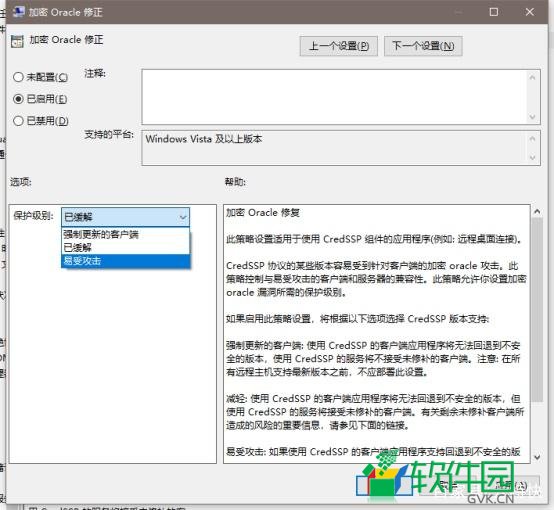
Task: Go to 上一个设置 previous setting
Action: 338,46
